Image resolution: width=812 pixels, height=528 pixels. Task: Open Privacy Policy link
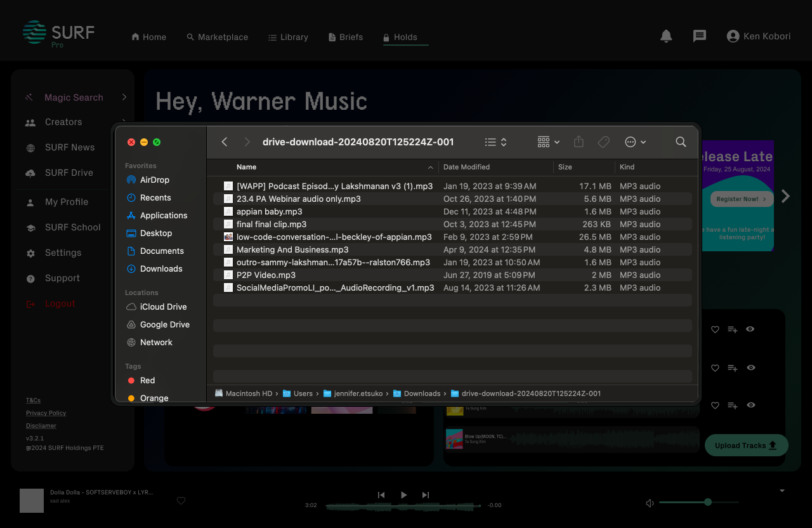(46, 413)
